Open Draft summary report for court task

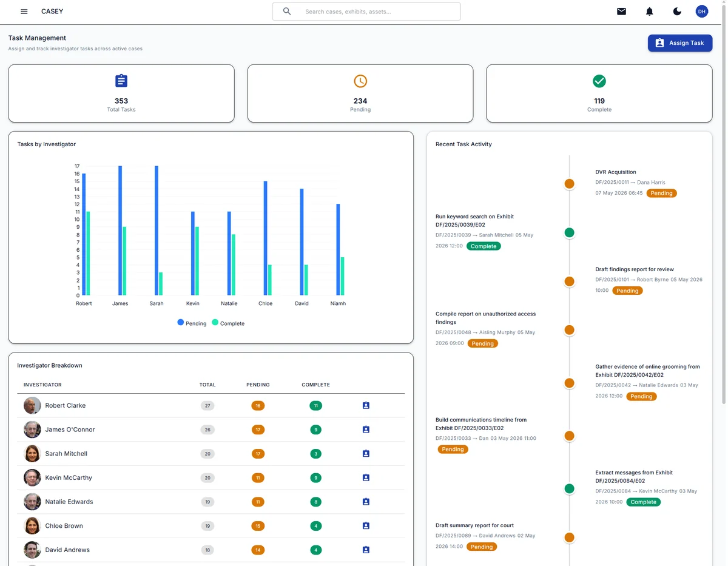tap(474, 525)
